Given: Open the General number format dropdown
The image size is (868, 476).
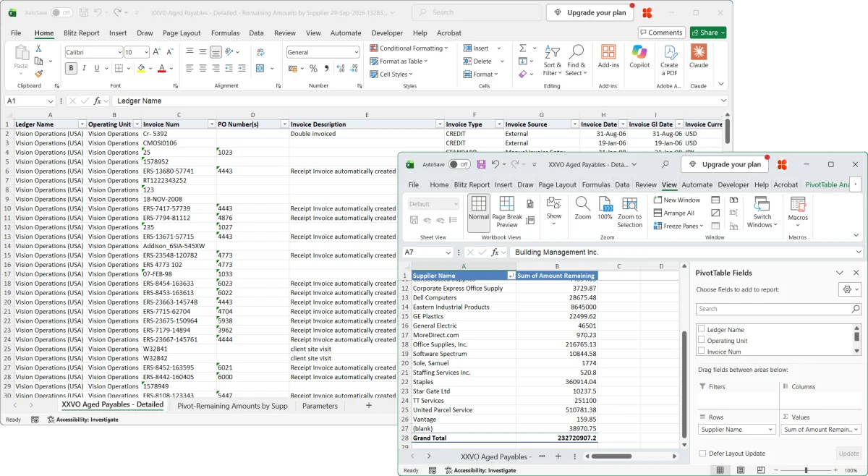Looking at the screenshot, I should pos(355,52).
